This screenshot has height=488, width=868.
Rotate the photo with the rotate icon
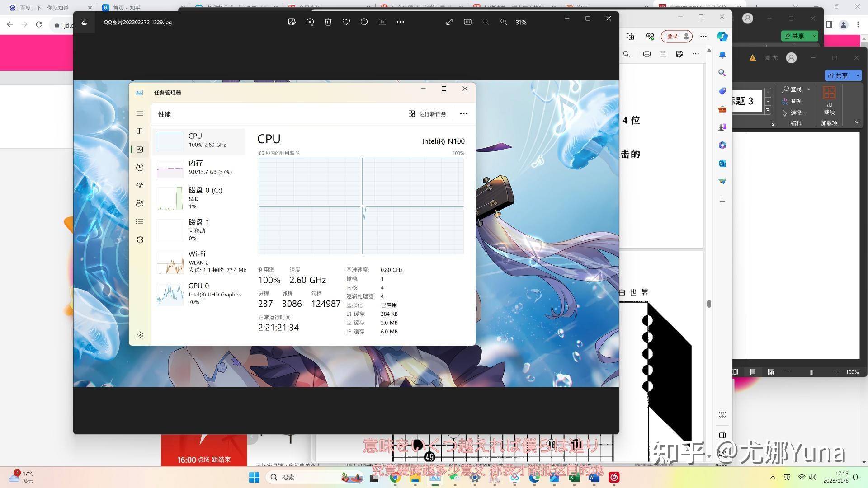[x=310, y=22]
